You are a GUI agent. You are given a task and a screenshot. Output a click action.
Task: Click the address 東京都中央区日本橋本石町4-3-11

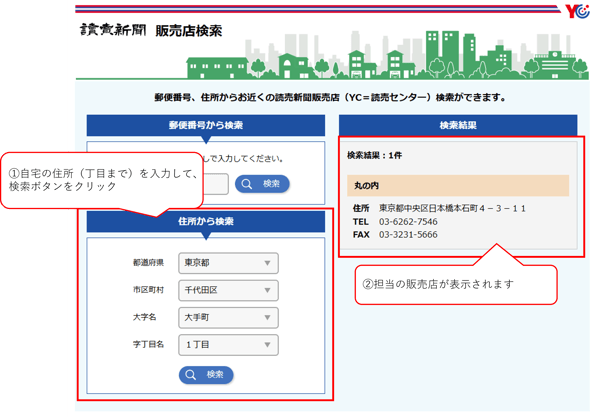(x=452, y=208)
